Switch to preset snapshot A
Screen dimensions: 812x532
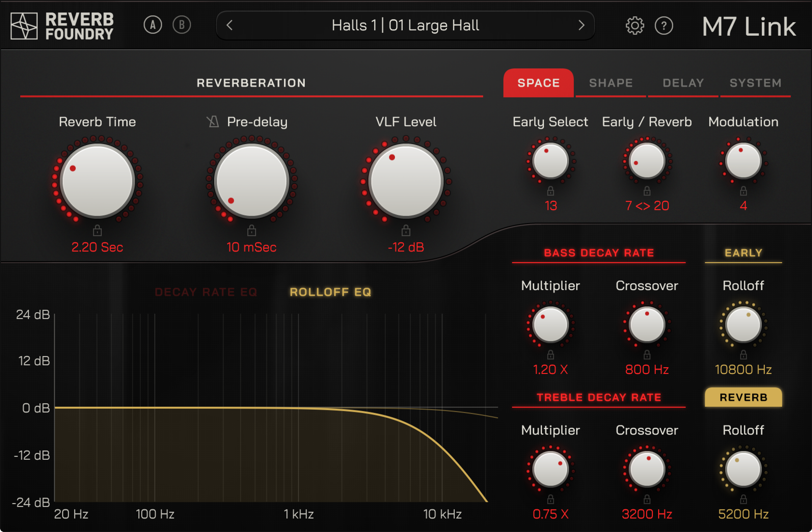[153, 25]
